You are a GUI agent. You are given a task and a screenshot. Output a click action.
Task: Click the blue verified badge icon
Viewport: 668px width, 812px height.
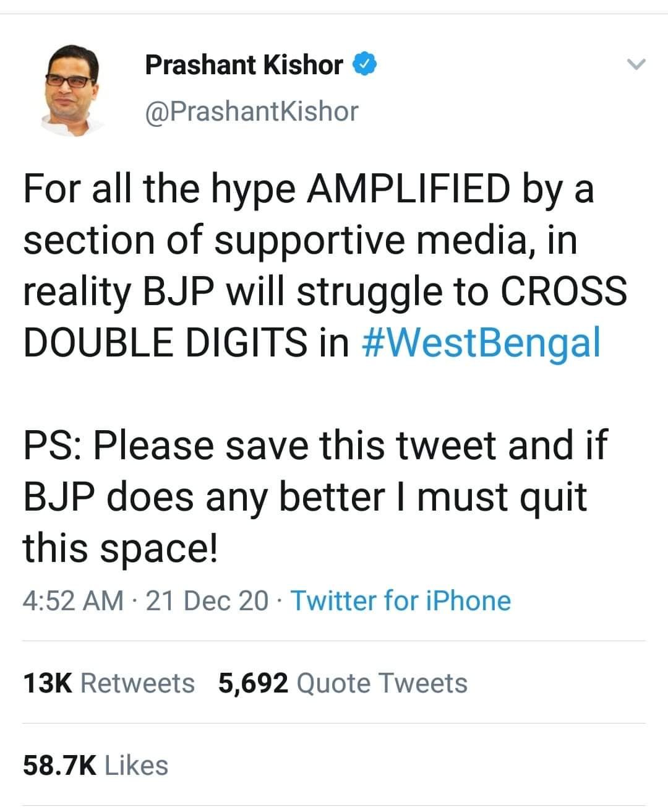tap(364, 62)
